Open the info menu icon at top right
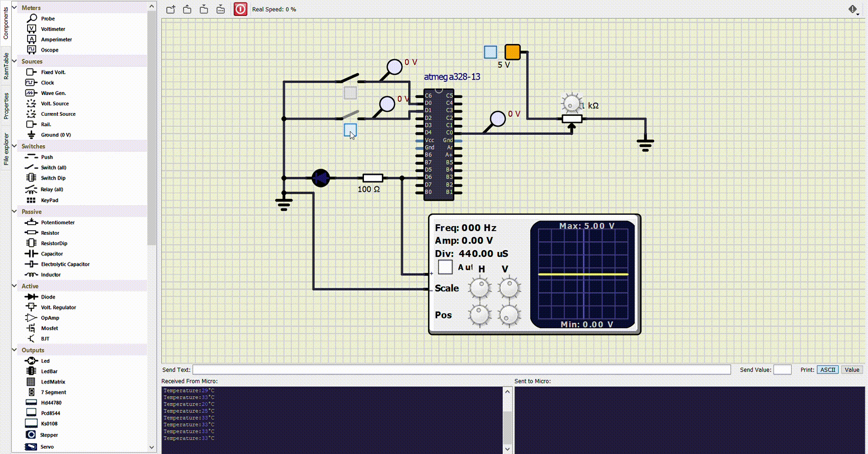The width and height of the screenshot is (868, 454). click(x=854, y=9)
